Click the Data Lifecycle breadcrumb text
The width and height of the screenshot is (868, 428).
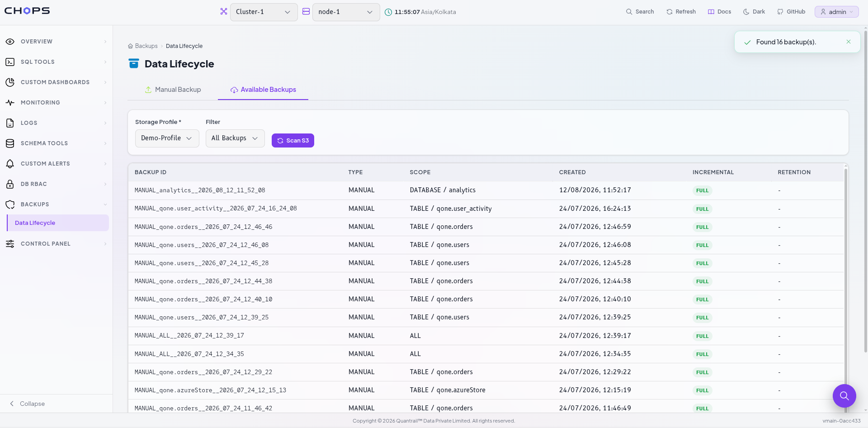click(184, 46)
